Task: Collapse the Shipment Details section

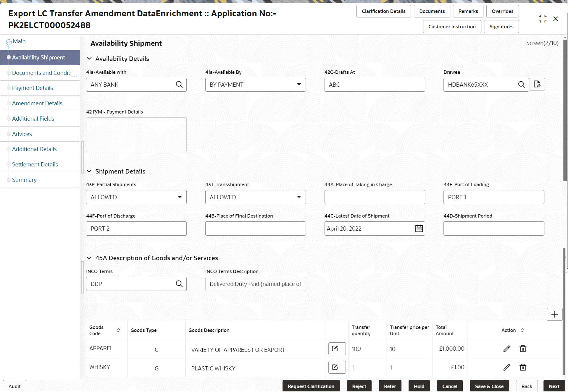Action: pyautogui.click(x=89, y=171)
